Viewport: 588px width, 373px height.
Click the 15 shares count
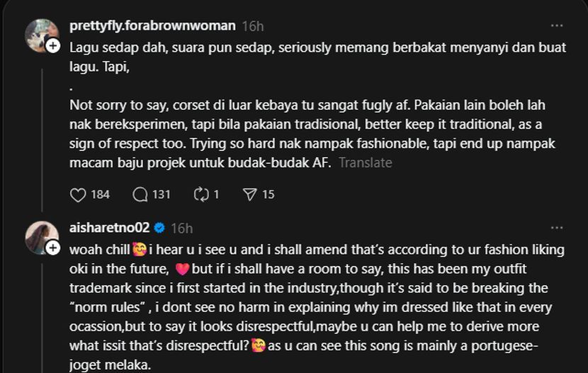[268, 195]
